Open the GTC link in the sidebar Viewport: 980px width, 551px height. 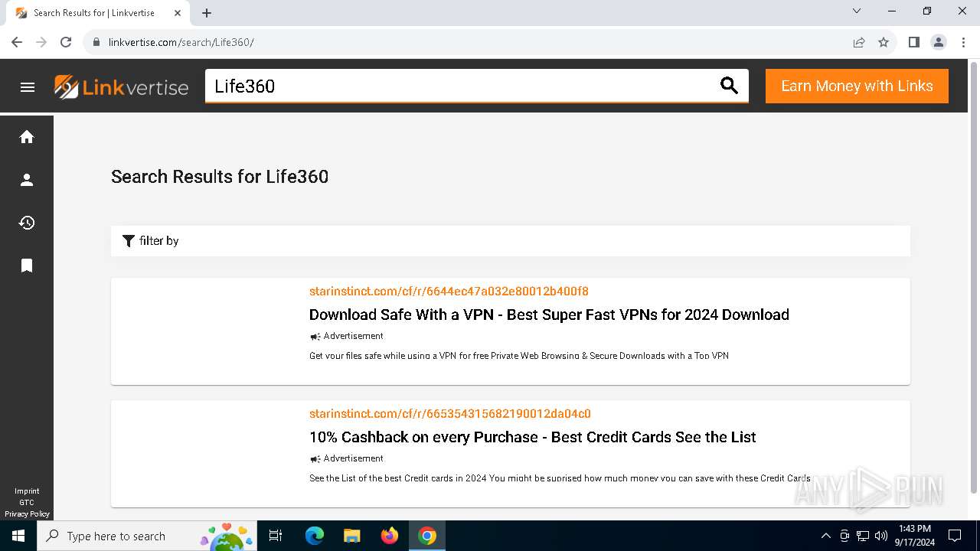tap(27, 503)
